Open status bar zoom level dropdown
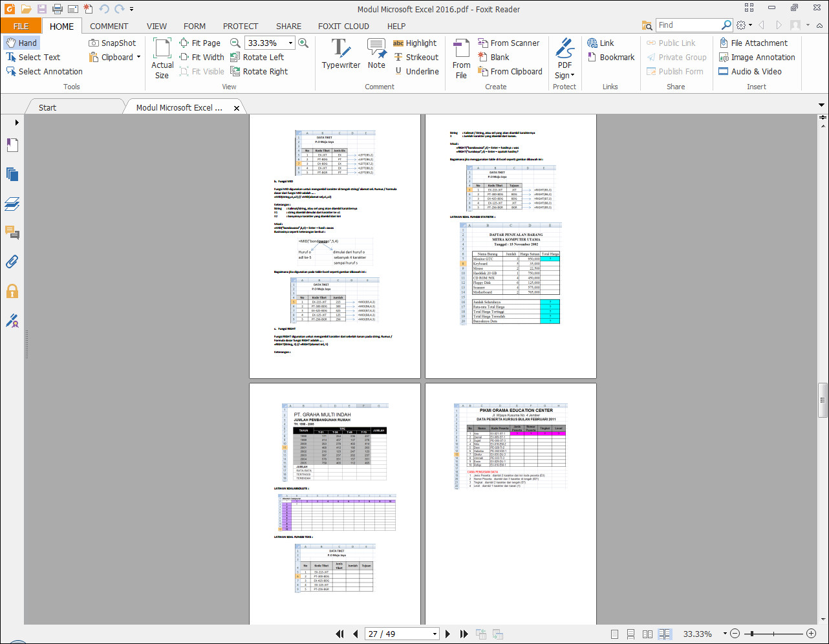The width and height of the screenshot is (829, 644). point(725,634)
